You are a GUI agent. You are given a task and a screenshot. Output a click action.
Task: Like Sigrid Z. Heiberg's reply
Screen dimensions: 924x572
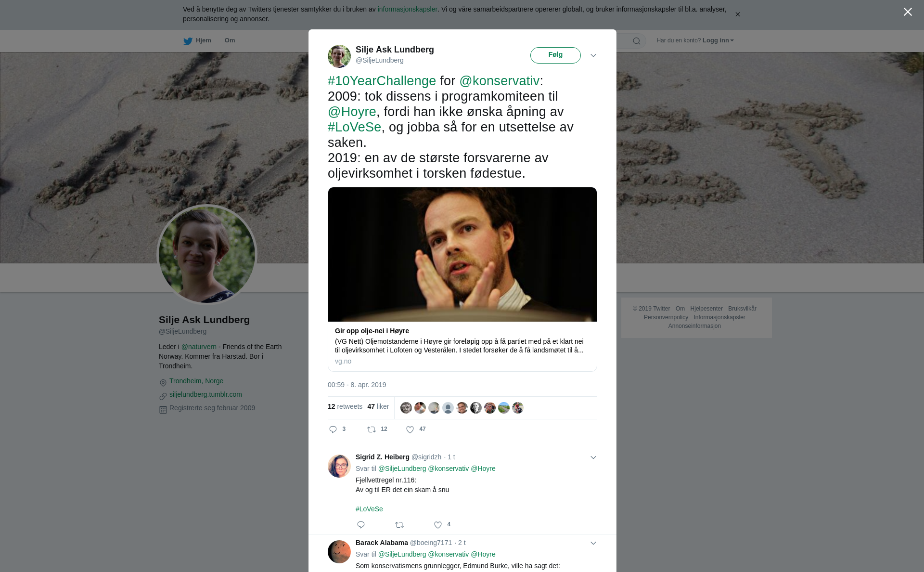438,525
